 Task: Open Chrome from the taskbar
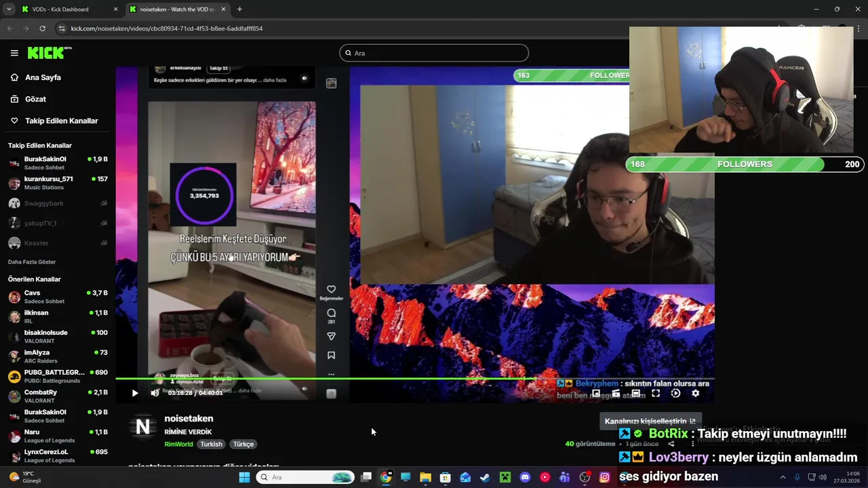pyautogui.click(x=386, y=477)
